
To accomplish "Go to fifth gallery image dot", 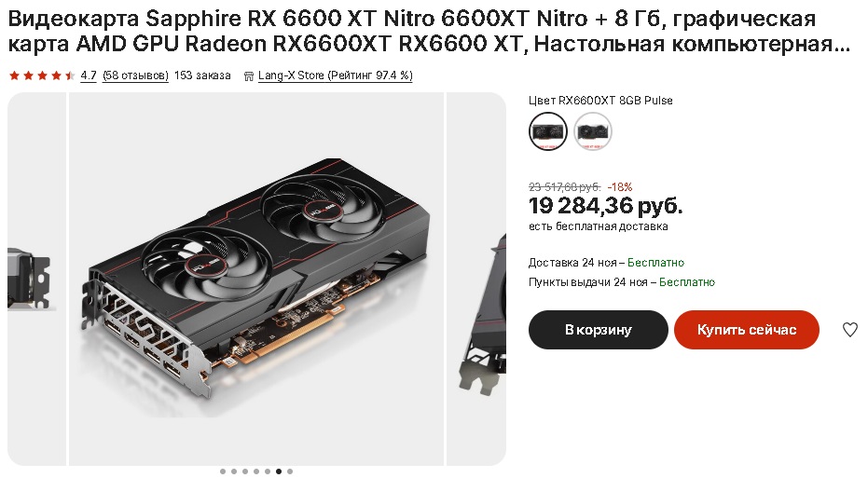I will 268,471.
